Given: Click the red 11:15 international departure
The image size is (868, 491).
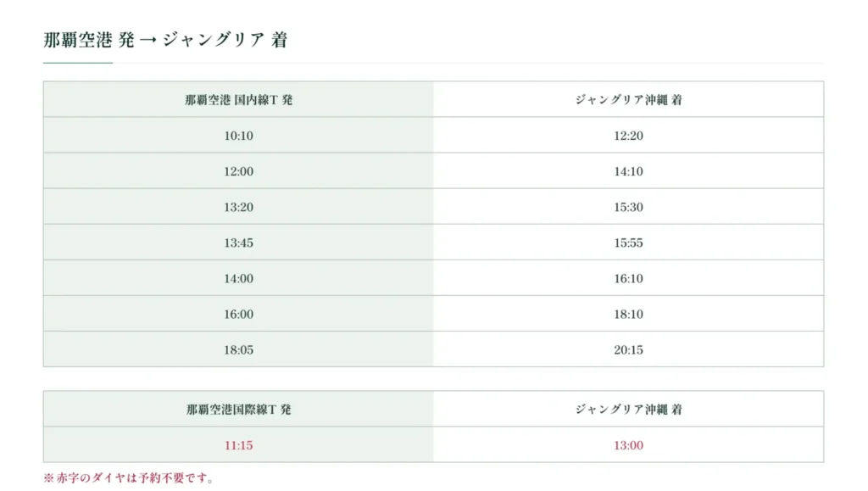Looking at the screenshot, I should 238,445.
